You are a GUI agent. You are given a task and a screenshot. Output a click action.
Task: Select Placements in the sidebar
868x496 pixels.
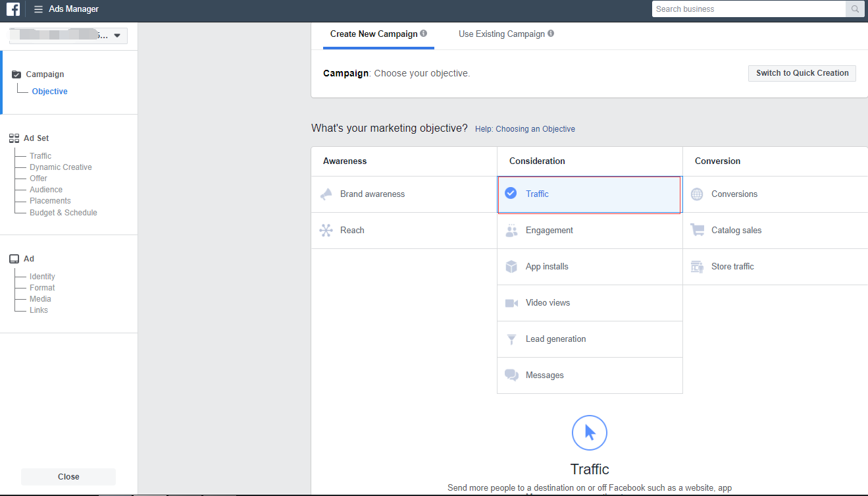[x=50, y=201]
